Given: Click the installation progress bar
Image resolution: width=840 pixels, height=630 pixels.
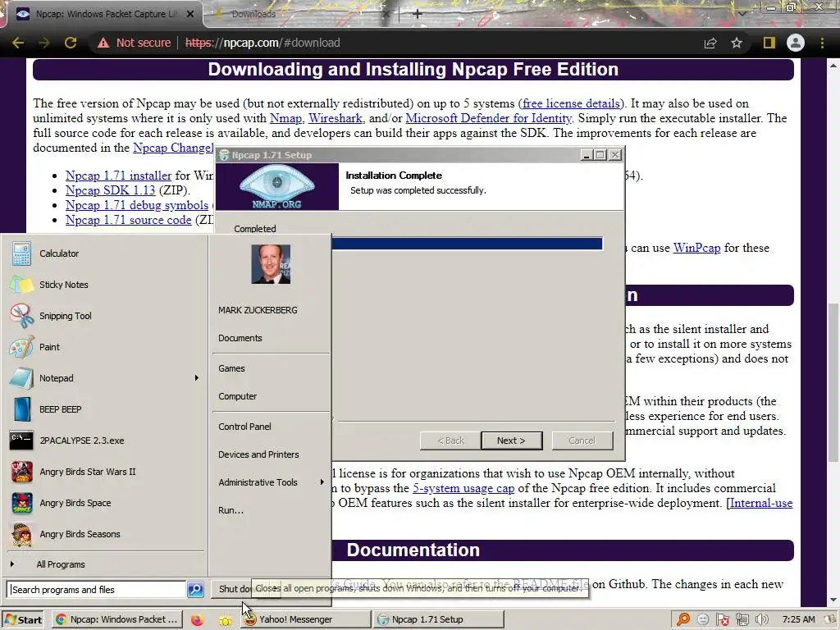Looking at the screenshot, I should pyautogui.click(x=467, y=244).
